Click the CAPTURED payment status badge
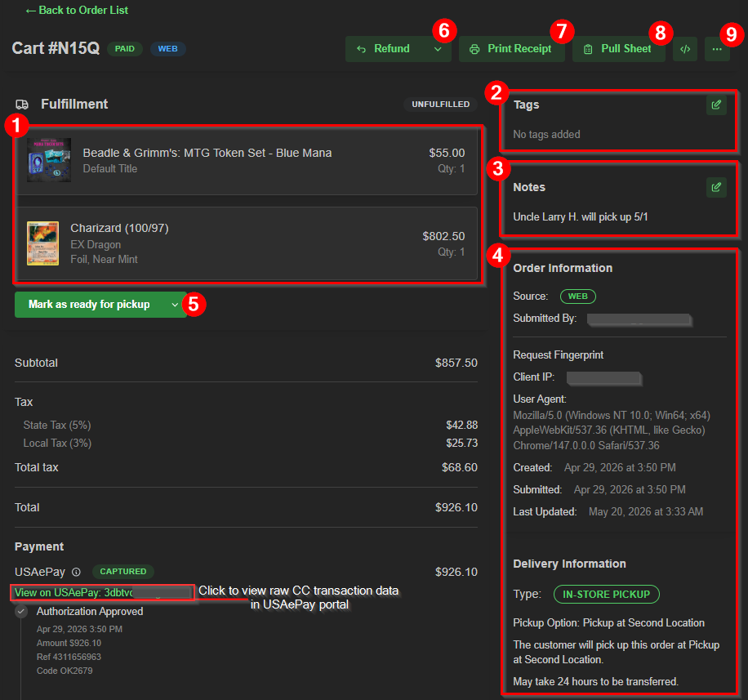 (x=123, y=571)
